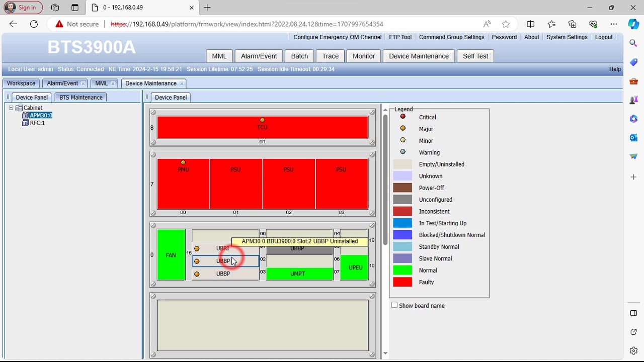Enable Show board name checkbox
The width and height of the screenshot is (644, 362).
coord(394,305)
